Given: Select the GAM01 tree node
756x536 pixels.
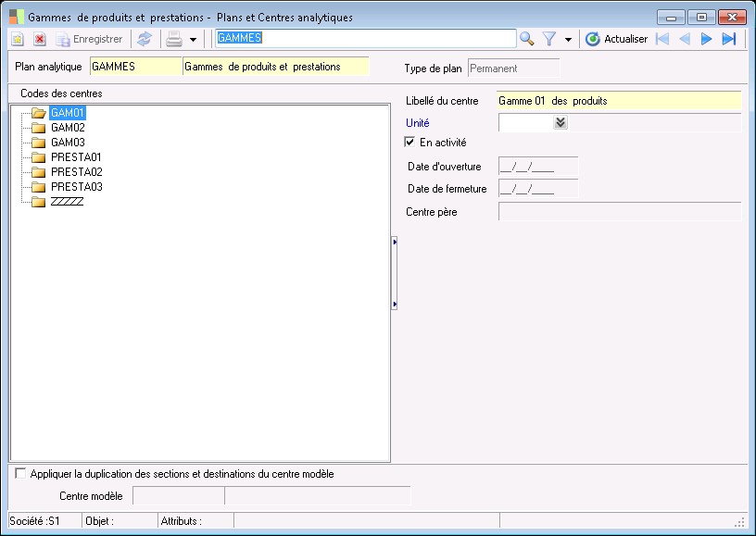Looking at the screenshot, I should point(68,113).
